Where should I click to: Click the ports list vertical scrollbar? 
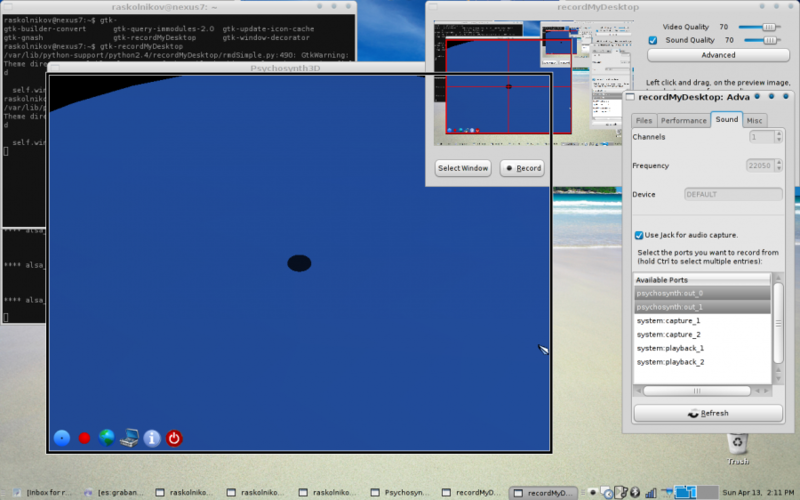pos(778,323)
